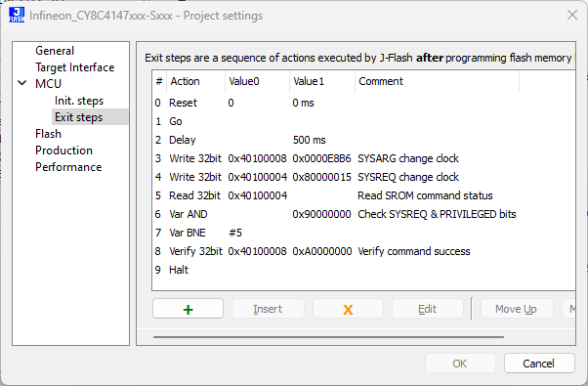Click the horizontal scrollbar under step buttons
The height and width of the screenshot is (386, 588).
pos(328,337)
